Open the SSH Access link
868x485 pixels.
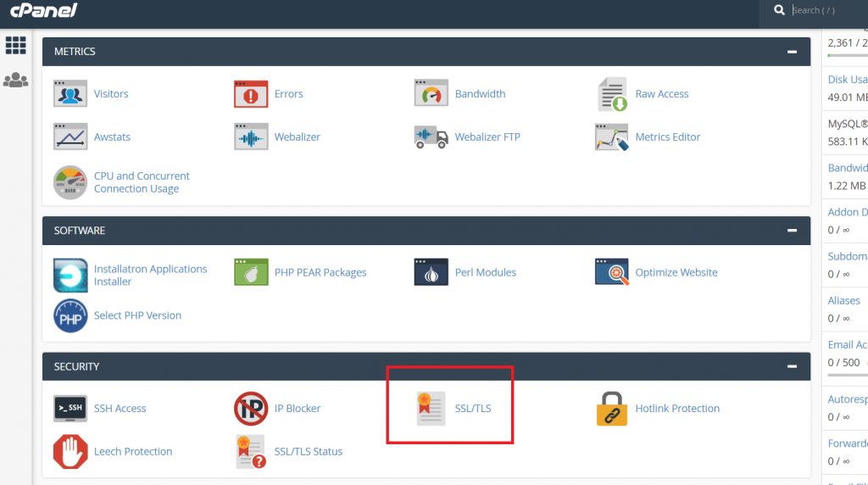pos(120,409)
